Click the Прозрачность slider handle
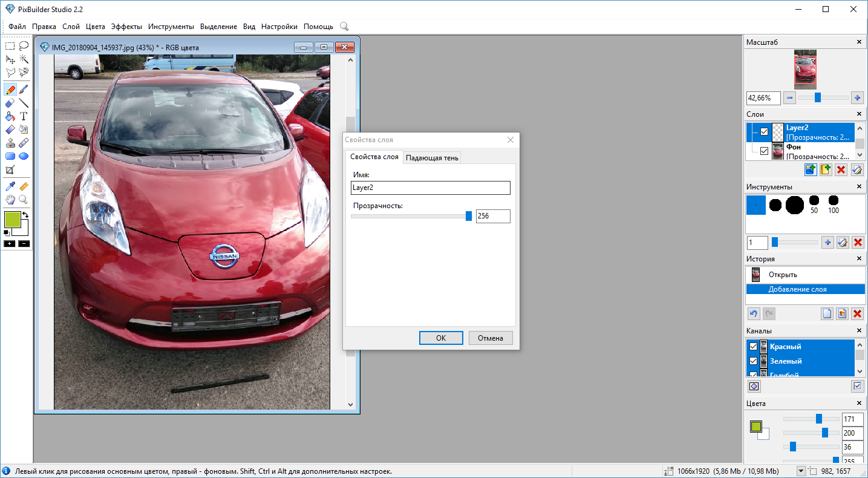 pos(468,216)
